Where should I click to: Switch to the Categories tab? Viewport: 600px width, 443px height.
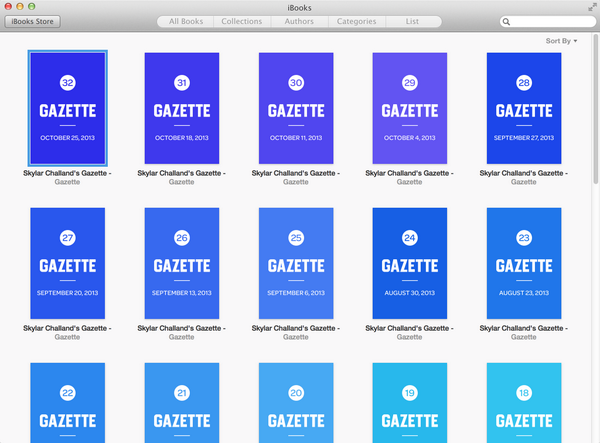(357, 21)
